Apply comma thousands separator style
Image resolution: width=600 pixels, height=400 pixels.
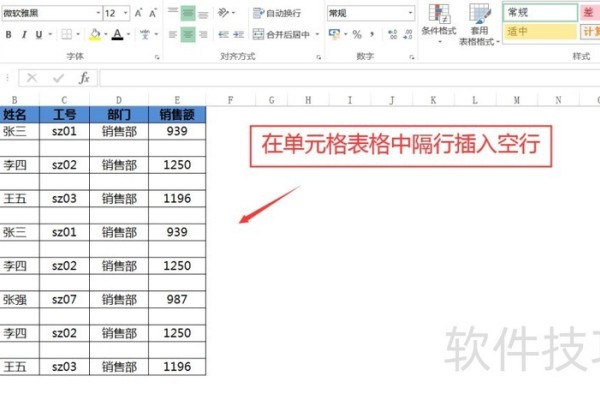(372, 34)
